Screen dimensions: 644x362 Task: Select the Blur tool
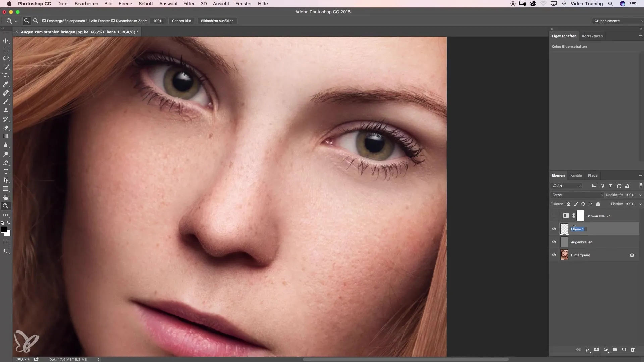point(6,145)
